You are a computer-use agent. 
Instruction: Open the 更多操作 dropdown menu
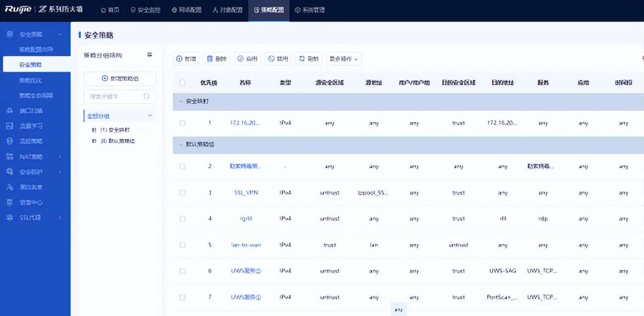pyautogui.click(x=343, y=58)
